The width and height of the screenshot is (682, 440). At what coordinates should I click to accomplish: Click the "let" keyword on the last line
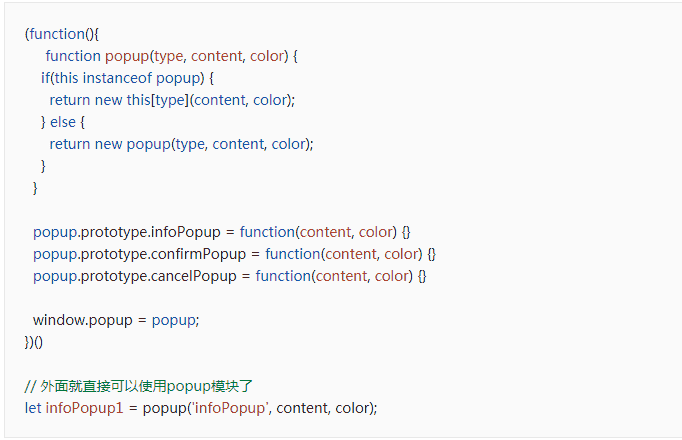(x=33, y=408)
